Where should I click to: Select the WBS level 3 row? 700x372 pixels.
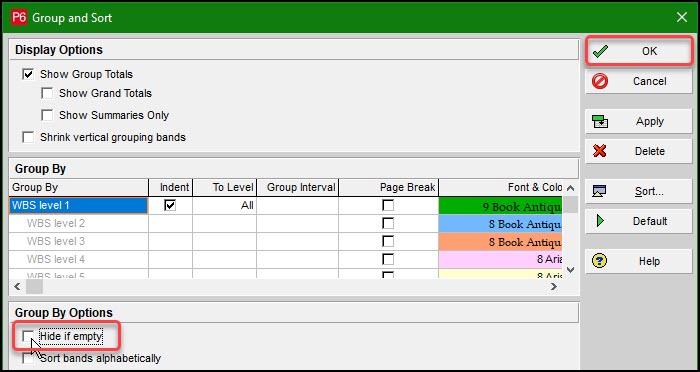coord(79,241)
